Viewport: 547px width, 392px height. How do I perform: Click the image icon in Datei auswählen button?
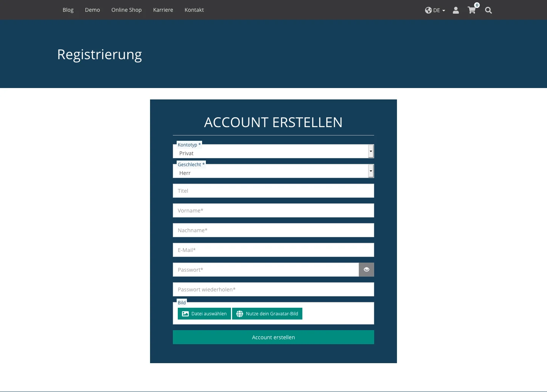coord(185,313)
